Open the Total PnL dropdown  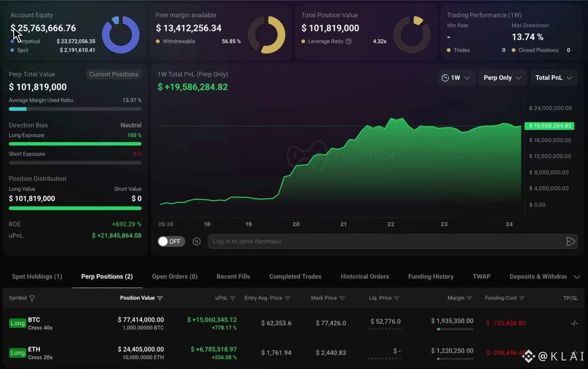(554, 78)
